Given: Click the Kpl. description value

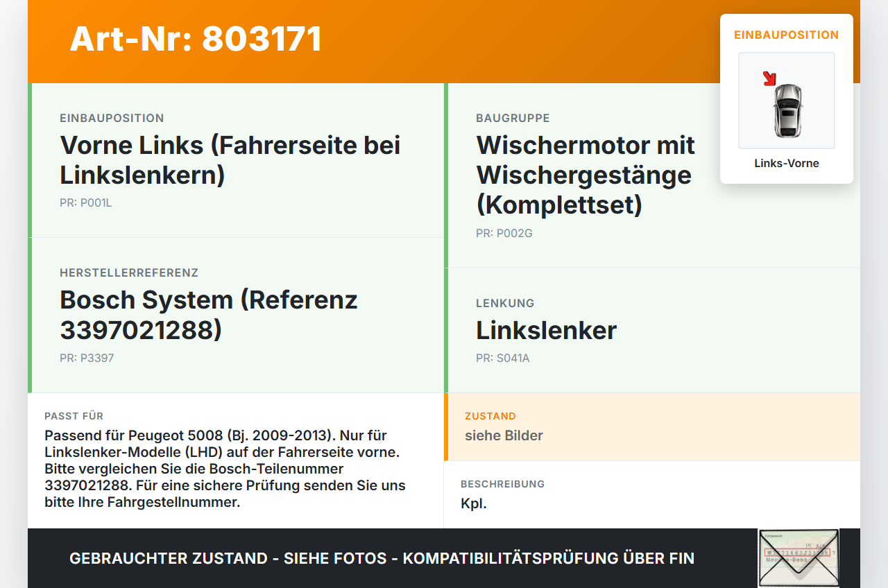Looking at the screenshot, I should 474,504.
